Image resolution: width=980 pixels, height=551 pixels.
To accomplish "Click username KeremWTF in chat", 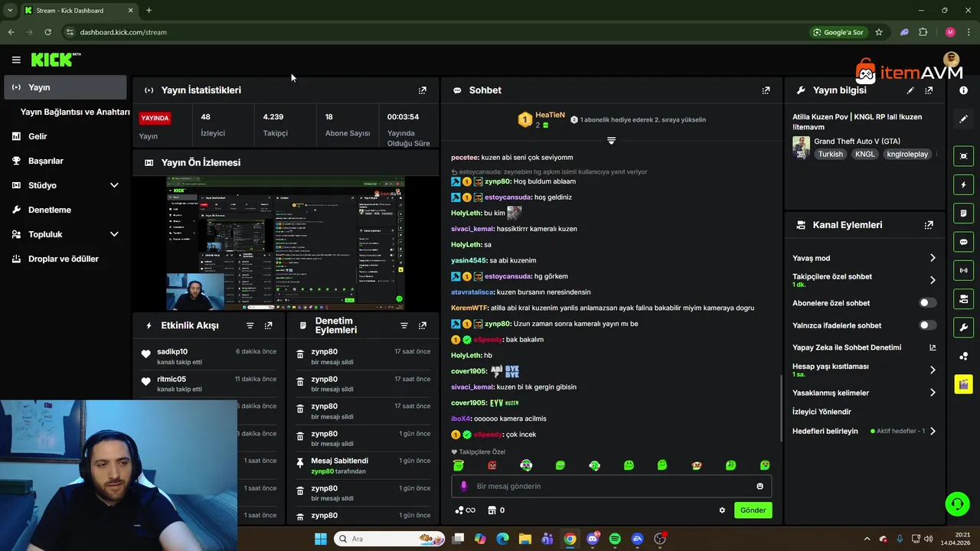I will 469,308.
